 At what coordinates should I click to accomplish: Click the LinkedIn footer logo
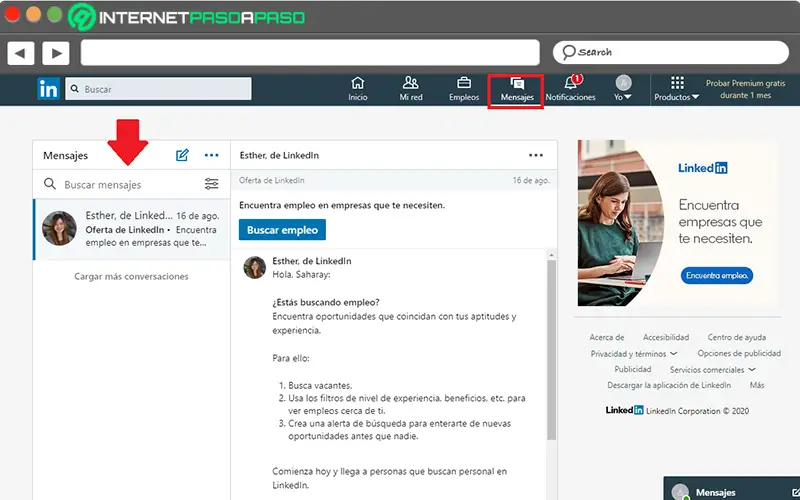coord(624,410)
